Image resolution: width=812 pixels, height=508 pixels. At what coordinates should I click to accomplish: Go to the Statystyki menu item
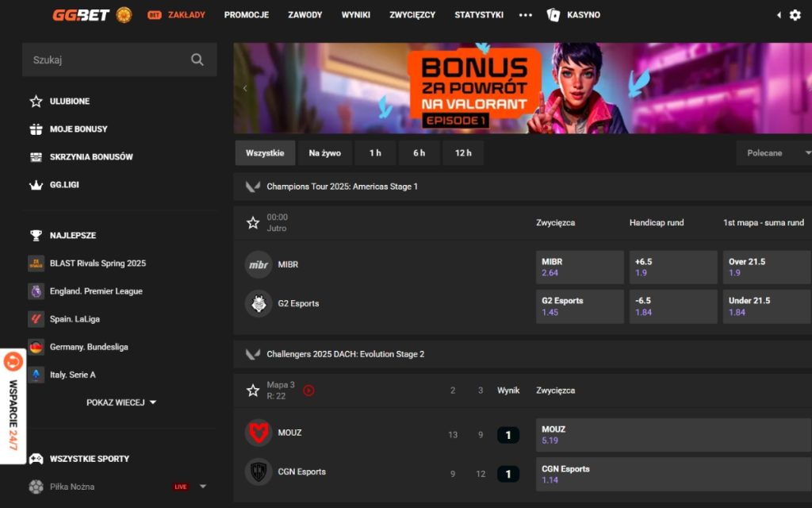click(x=478, y=15)
